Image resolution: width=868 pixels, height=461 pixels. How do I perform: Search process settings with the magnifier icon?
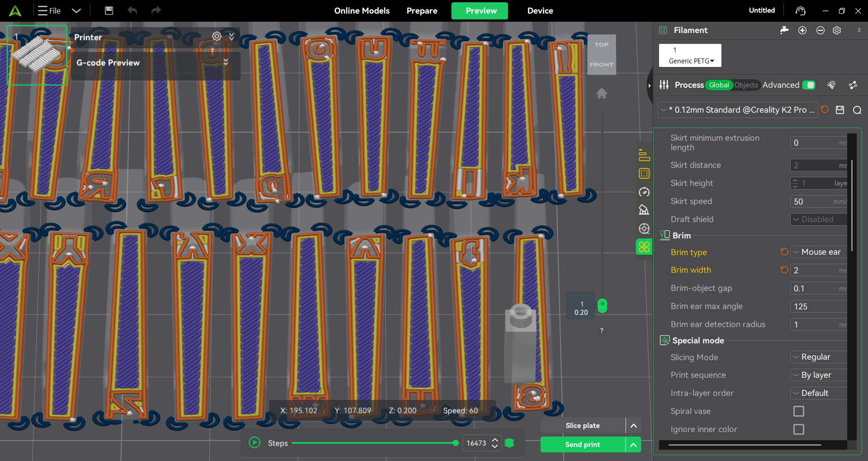tap(857, 110)
